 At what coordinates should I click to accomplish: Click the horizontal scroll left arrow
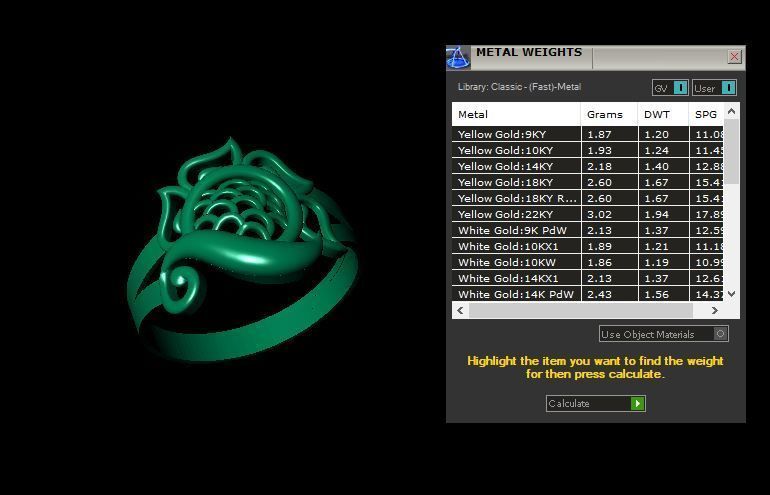coord(460,310)
